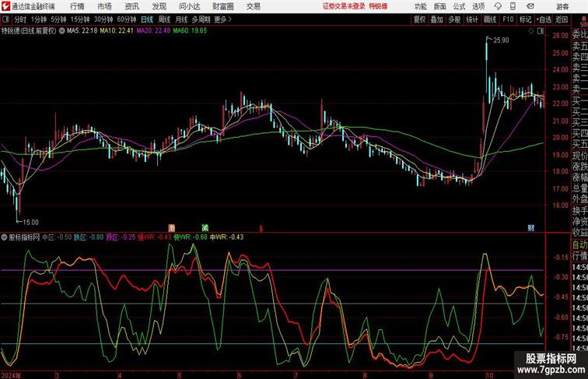Open the 资讯 menu
Screen dimensions: 588x379
pos(131,6)
